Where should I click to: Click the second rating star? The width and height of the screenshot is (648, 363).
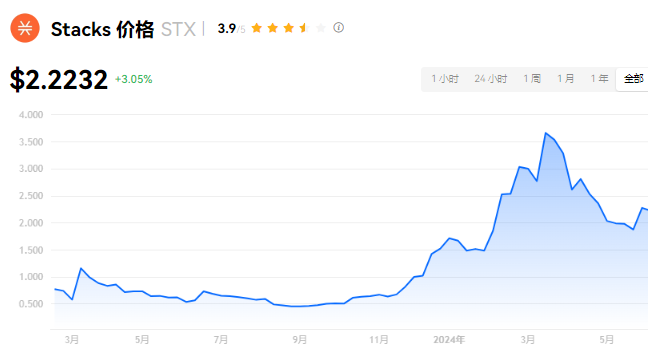273,28
